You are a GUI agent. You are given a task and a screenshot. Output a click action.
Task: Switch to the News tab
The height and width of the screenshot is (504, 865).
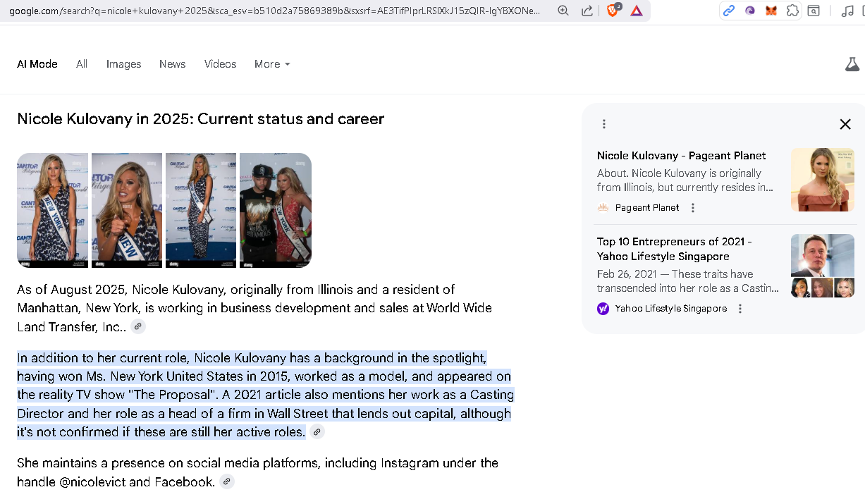coord(172,64)
